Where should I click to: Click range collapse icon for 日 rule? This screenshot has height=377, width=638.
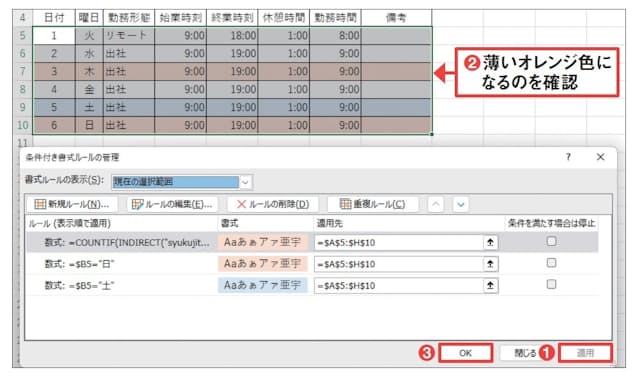490,264
